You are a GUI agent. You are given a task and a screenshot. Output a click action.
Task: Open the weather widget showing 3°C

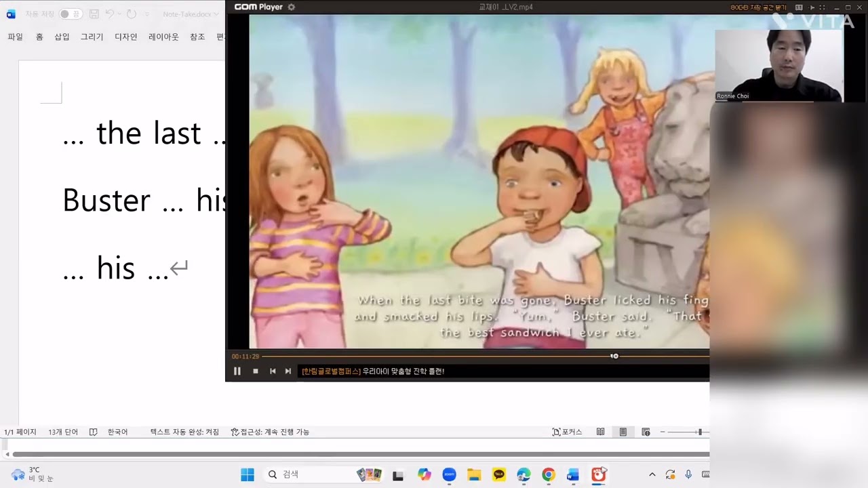(x=33, y=474)
